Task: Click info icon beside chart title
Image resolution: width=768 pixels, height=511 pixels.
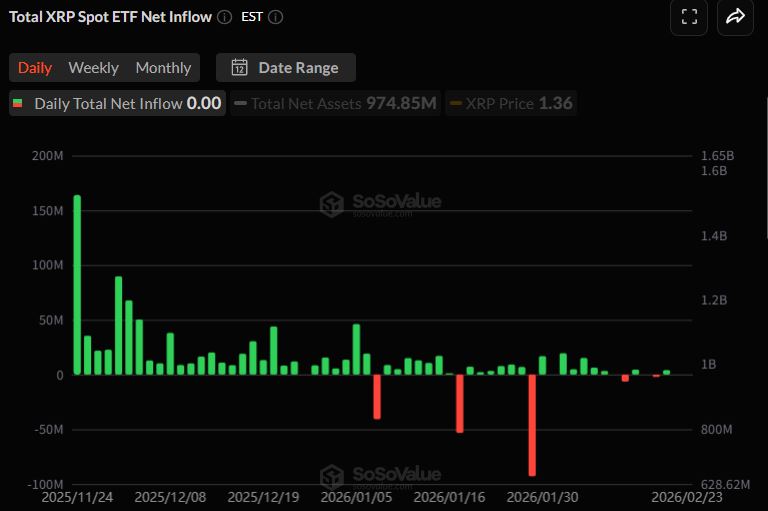Action: (224, 17)
